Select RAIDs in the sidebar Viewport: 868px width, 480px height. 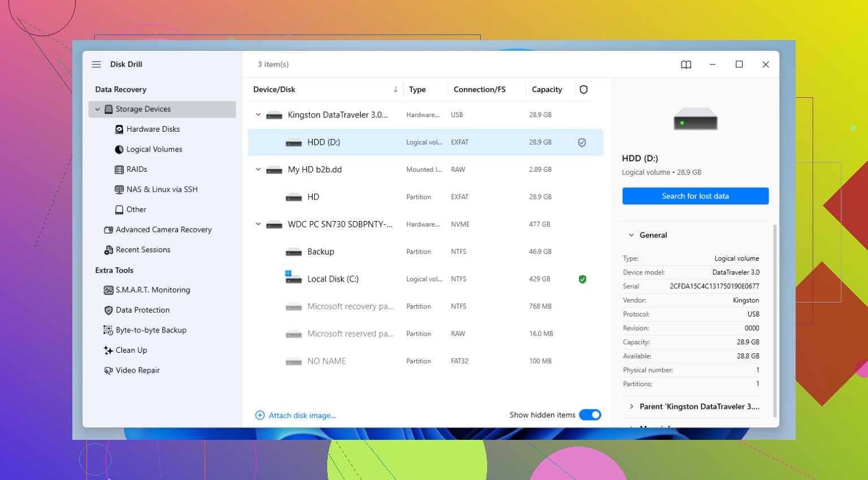click(137, 170)
